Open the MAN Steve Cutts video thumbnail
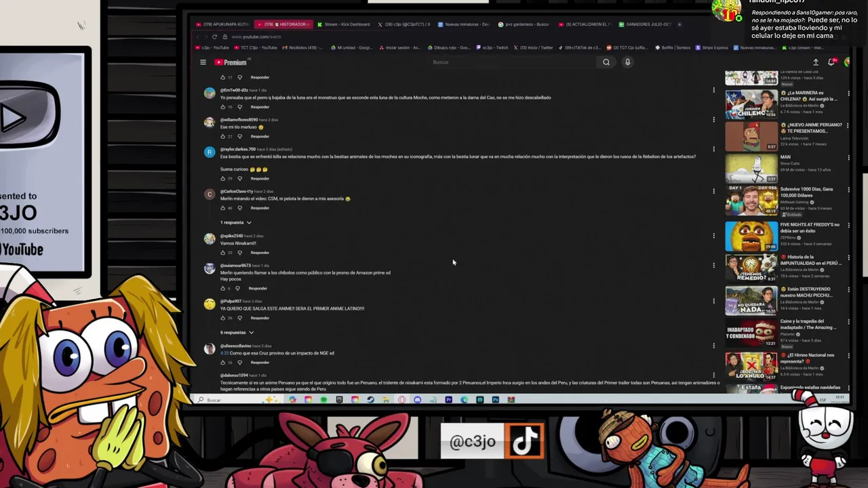Screen dimensions: 868x488 751,169
